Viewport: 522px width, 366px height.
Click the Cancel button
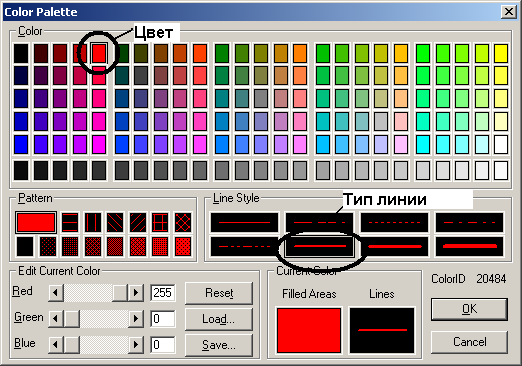[x=469, y=342]
